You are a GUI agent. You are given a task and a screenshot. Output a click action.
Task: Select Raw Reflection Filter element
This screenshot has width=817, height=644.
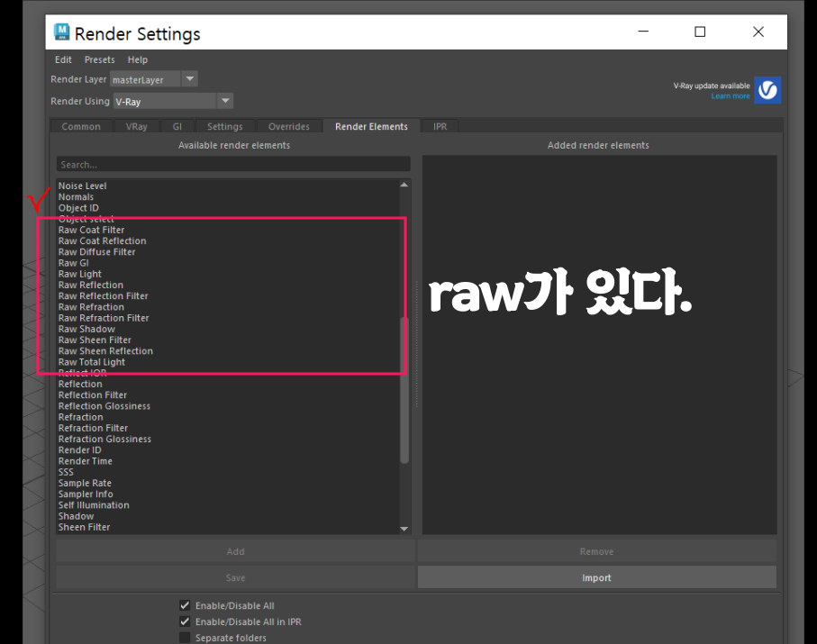point(104,296)
